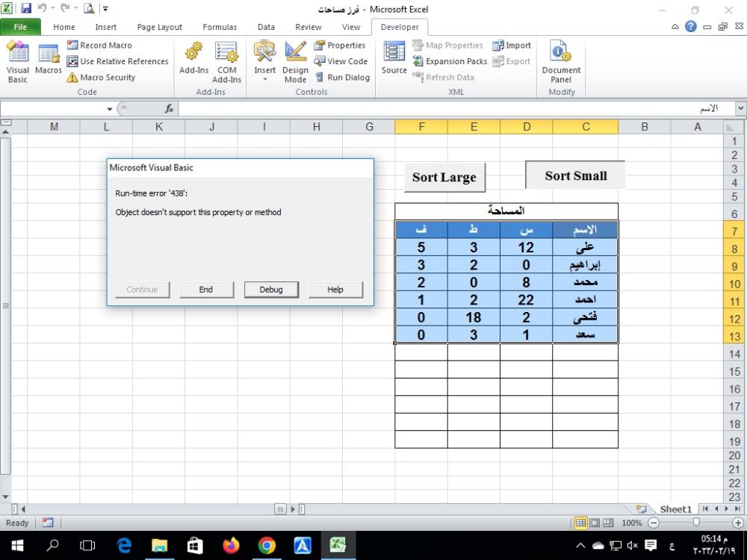747x560 pixels.
Task: Open XML Expansion Packs
Action: pyautogui.click(x=450, y=61)
